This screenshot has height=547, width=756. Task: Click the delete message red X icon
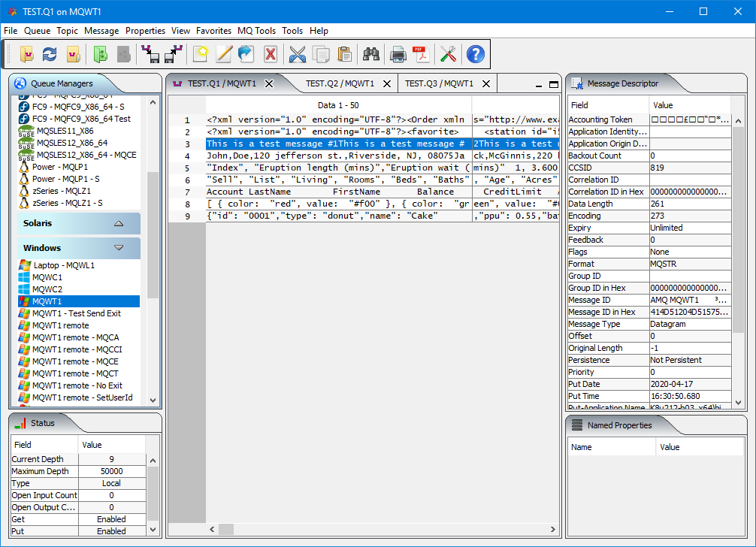(271, 54)
